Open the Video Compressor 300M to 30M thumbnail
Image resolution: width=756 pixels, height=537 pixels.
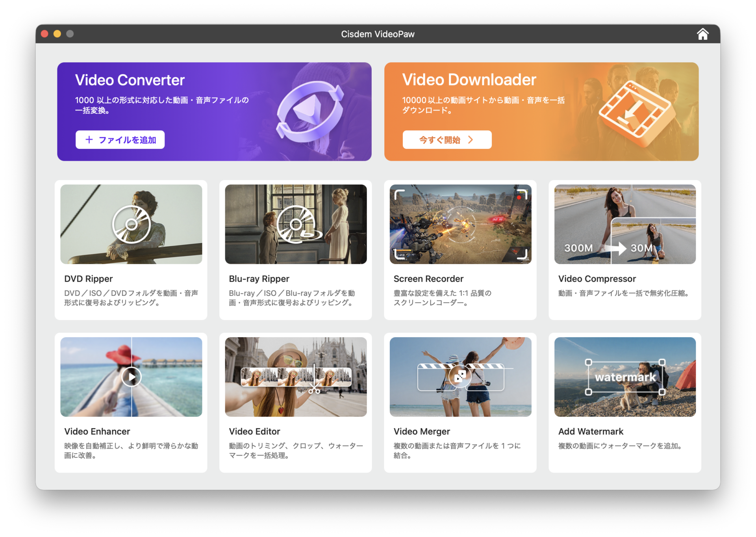tap(624, 224)
